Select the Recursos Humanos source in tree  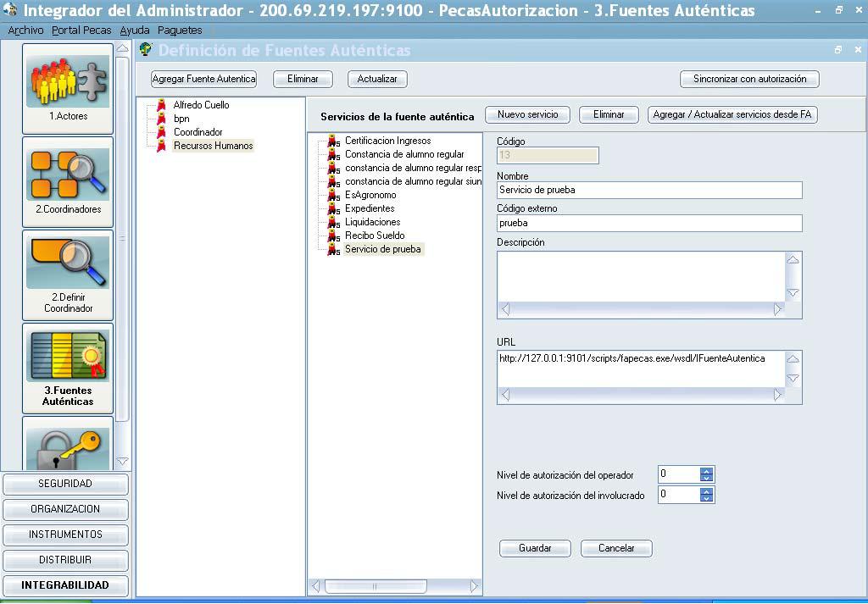click(x=213, y=146)
